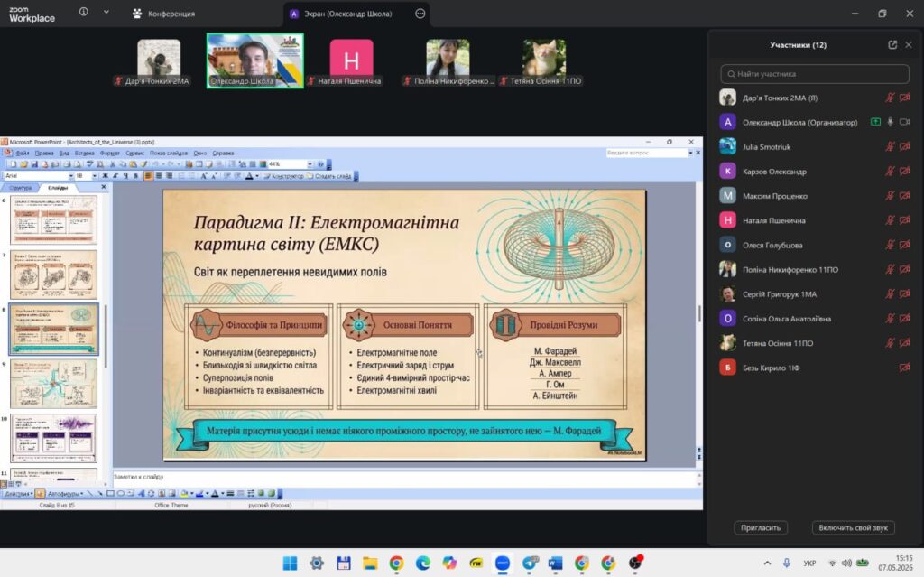Open the font color A swatch
924x577 pixels.
pos(249,176)
